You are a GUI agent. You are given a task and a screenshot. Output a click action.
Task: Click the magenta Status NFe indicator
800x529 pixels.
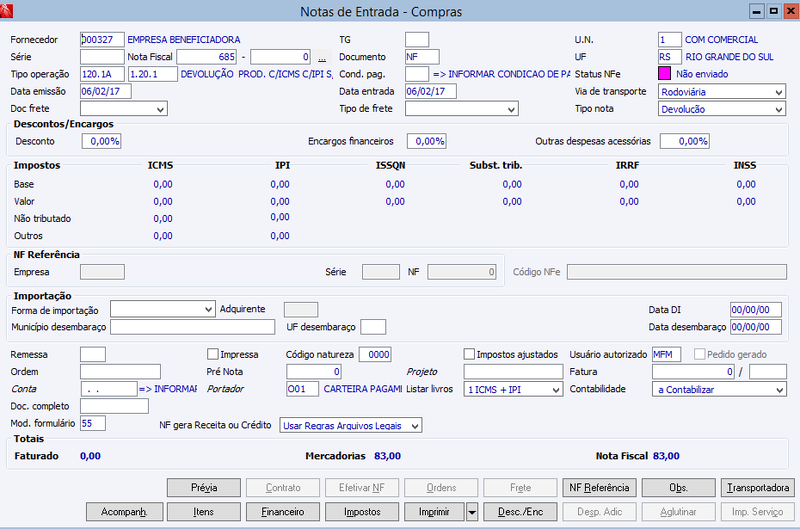[664, 73]
